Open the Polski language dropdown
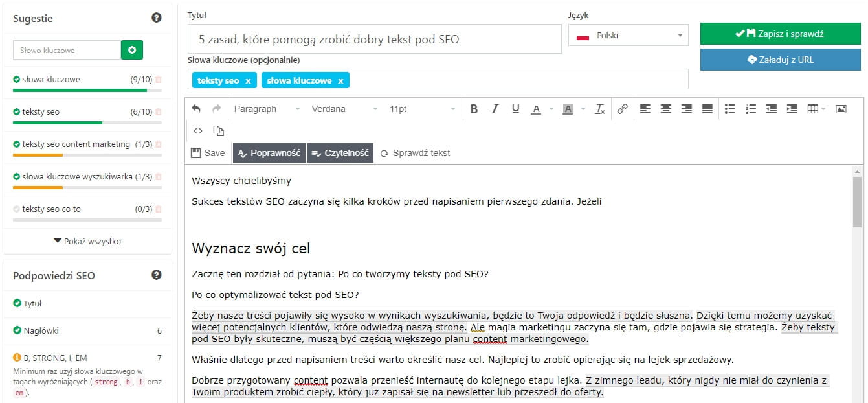 (x=628, y=35)
